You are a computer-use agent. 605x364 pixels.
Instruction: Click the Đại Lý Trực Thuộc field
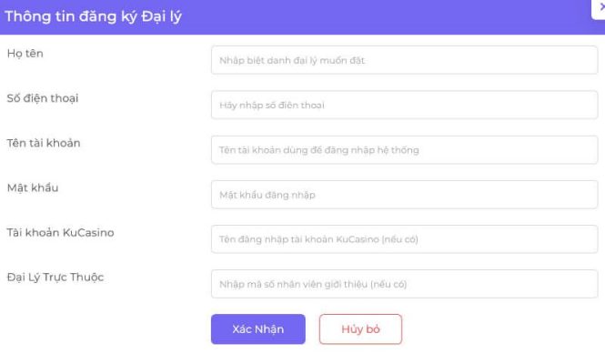click(405, 284)
